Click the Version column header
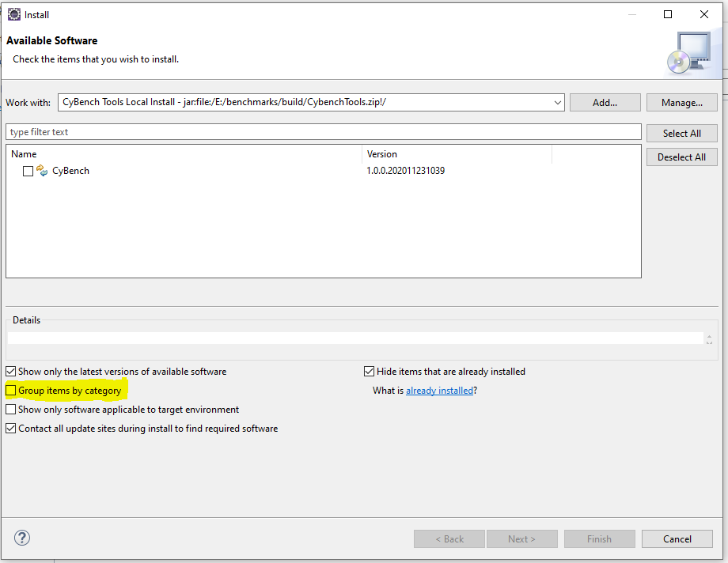This screenshot has width=728, height=563. (x=457, y=154)
